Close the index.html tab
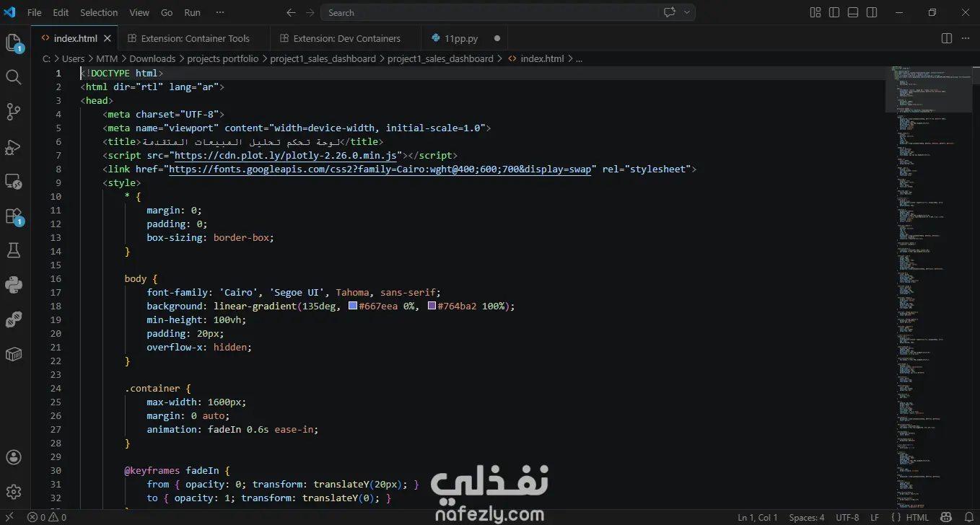This screenshot has height=525, width=980. (108, 38)
